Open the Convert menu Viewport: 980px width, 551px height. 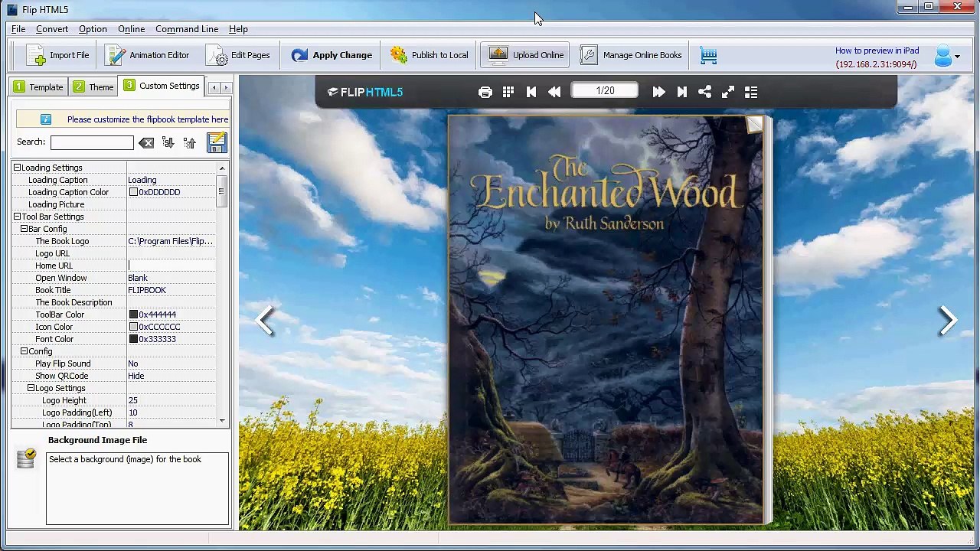coord(52,29)
